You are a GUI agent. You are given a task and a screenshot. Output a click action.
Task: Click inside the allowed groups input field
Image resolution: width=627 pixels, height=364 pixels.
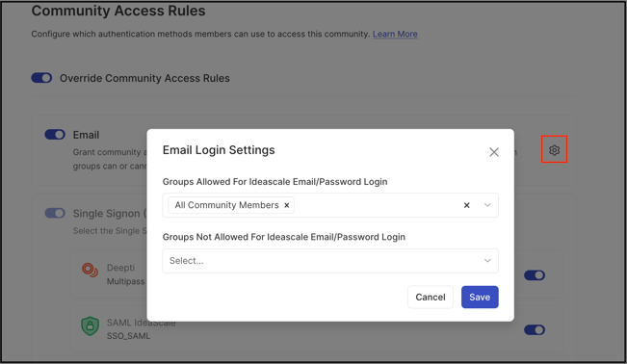click(376, 205)
